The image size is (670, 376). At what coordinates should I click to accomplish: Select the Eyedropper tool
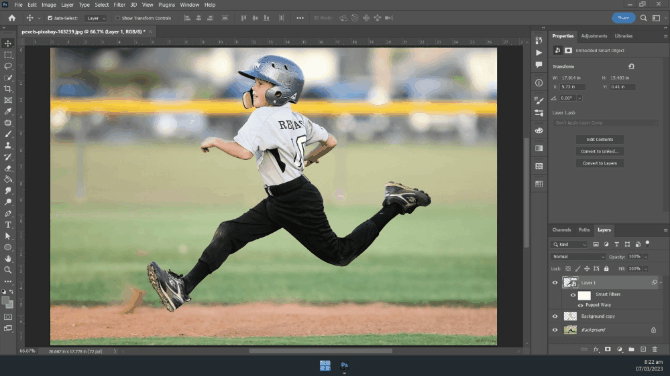click(8, 112)
